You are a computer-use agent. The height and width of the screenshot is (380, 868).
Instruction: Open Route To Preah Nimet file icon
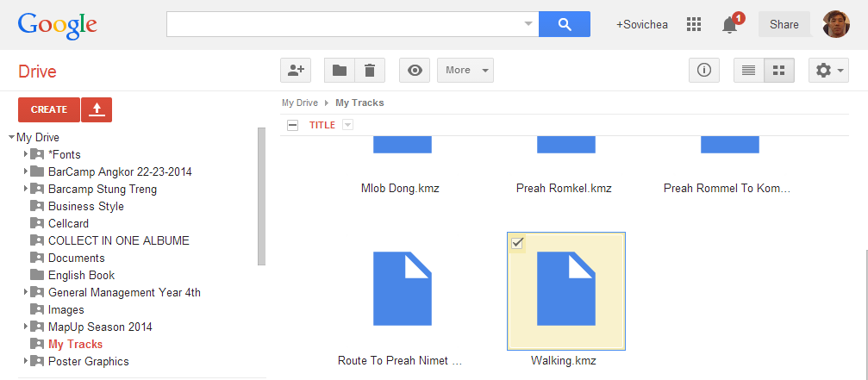[403, 289]
